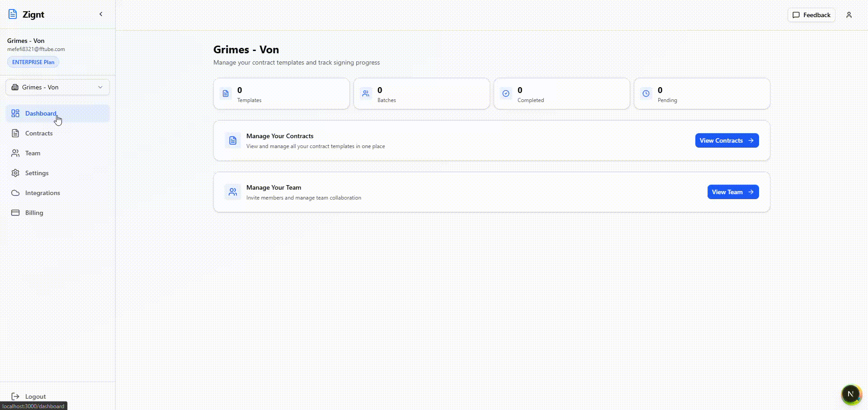Click the ENTERPRISE Plan badge
Image resolution: width=868 pixels, height=410 pixels.
(x=33, y=62)
